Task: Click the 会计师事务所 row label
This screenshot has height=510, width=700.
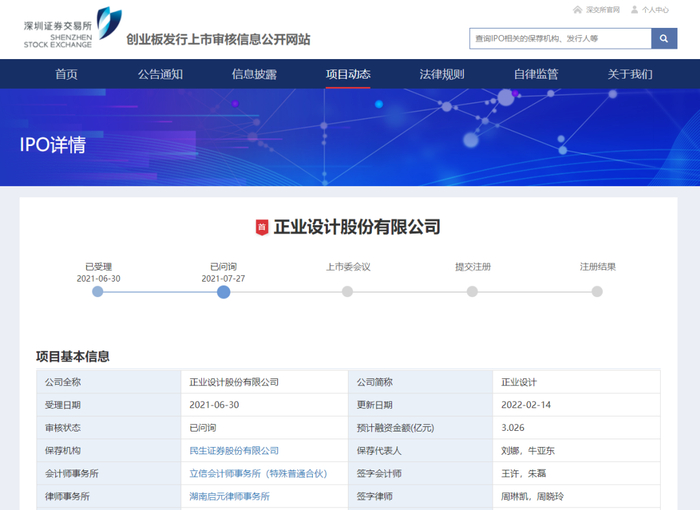Action: point(71,473)
